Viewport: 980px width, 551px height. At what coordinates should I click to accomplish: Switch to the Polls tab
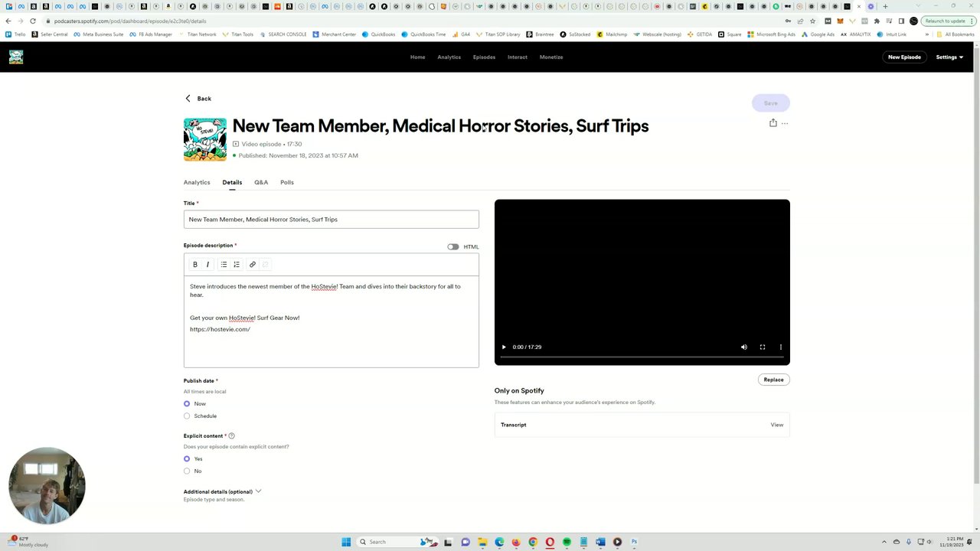(287, 182)
